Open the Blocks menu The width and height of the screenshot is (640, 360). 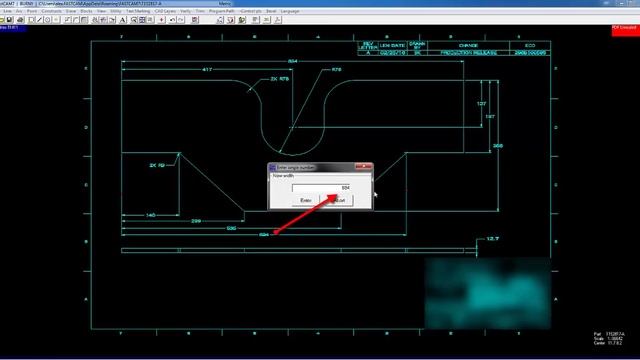pyautogui.click(x=86, y=11)
